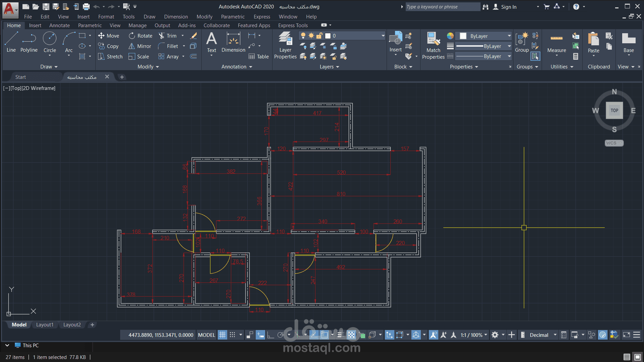The height and width of the screenshot is (362, 644).
Task: Switch to Layout1 tab
Action: pos(45,325)
